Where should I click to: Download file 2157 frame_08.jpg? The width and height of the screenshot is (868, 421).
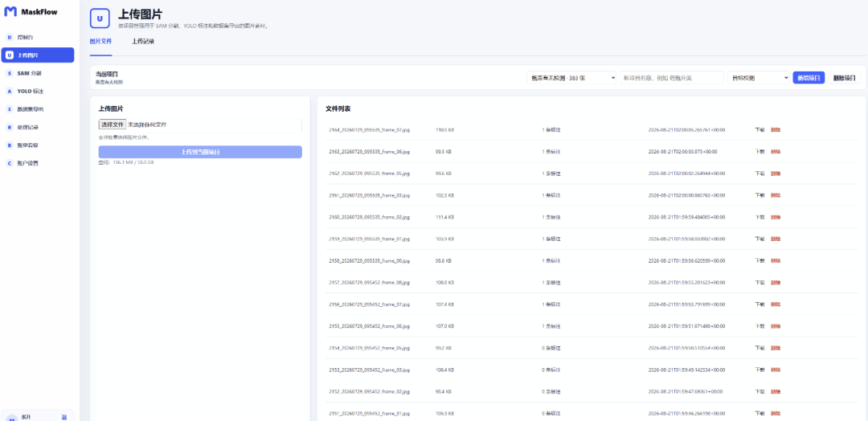click(x=759, y=283)
